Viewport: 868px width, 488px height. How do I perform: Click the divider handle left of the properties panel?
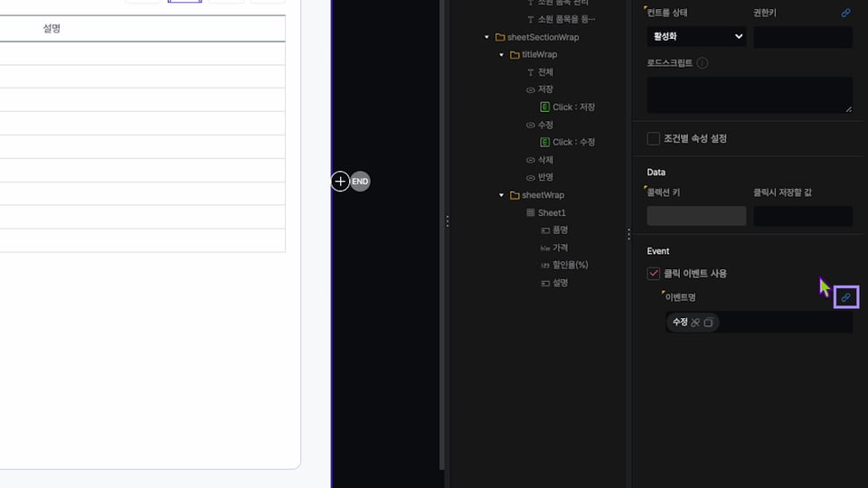pyautogui.click(x=629, y=234)
